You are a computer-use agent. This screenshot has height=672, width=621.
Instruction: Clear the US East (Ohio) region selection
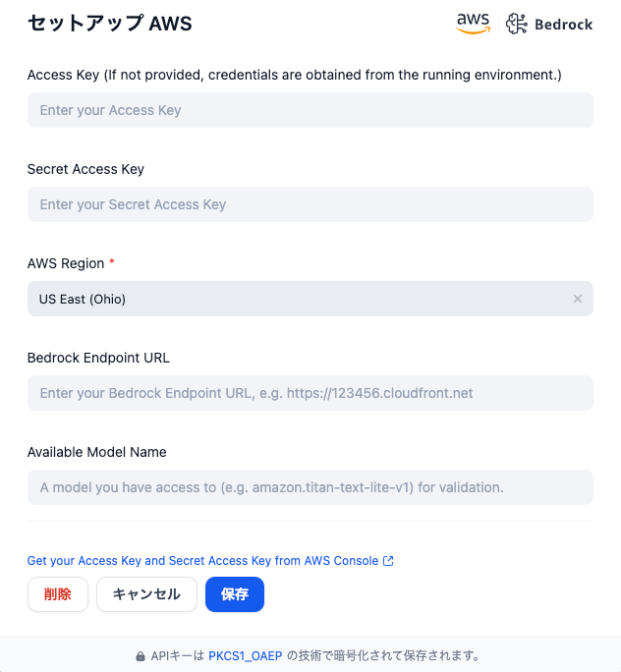coord(578,299)
